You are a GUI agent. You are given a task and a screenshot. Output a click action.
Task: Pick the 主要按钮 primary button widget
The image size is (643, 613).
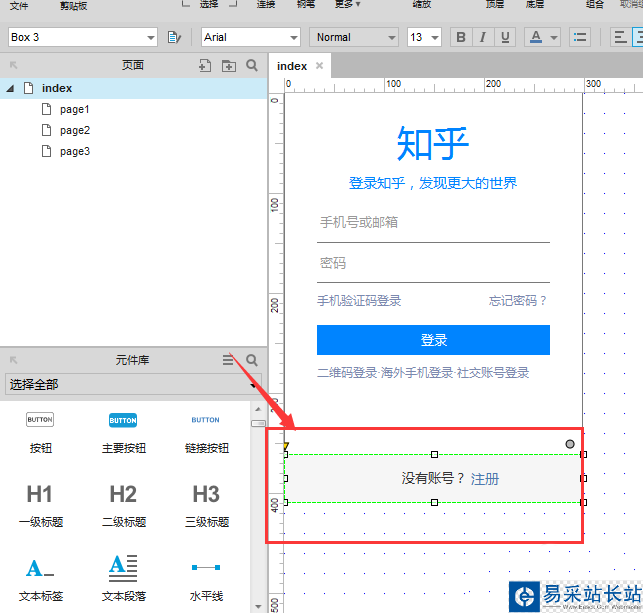(x=123, y=433)
